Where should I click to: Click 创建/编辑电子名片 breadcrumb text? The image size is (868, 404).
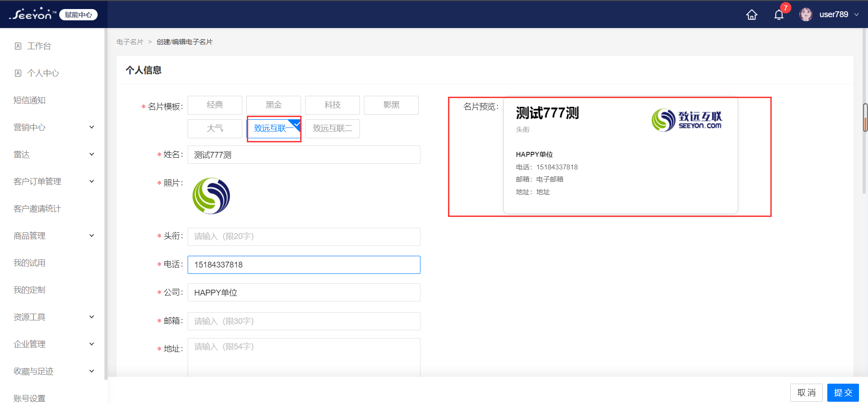[184, 42]
